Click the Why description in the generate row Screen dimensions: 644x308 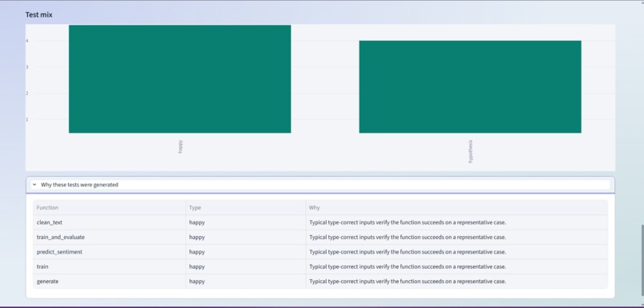[457, 282]
